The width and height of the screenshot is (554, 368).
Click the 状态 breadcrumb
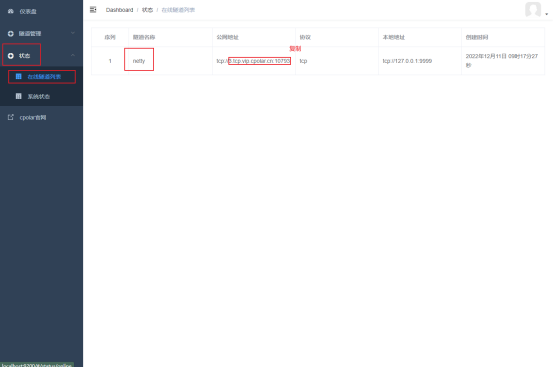[147, 10]
